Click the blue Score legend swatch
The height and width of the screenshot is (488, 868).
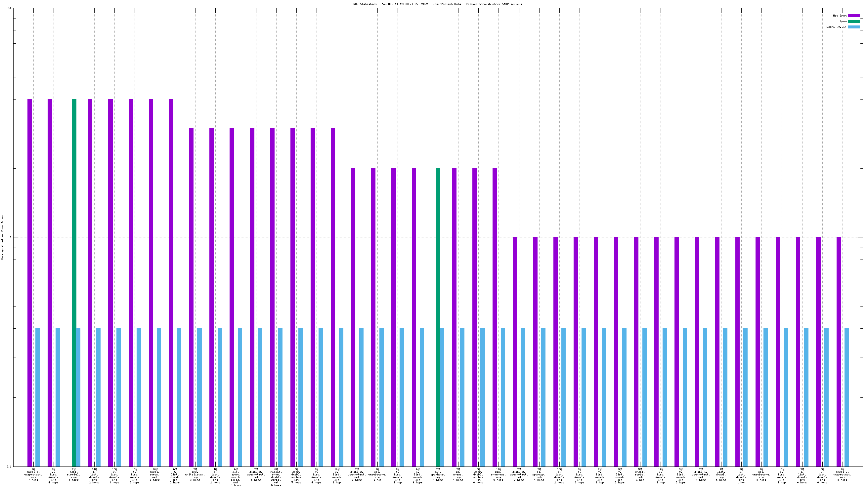pos(853,27)
